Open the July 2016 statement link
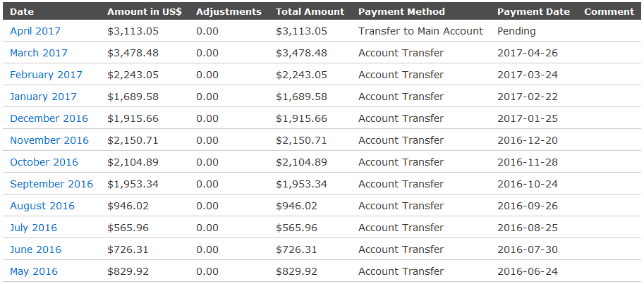644x284 pixels. [x=34, y=228]
